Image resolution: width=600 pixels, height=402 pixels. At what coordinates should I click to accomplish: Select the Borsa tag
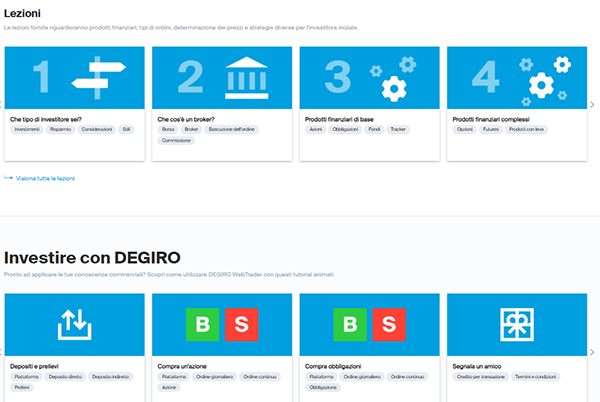click(168, 129)
